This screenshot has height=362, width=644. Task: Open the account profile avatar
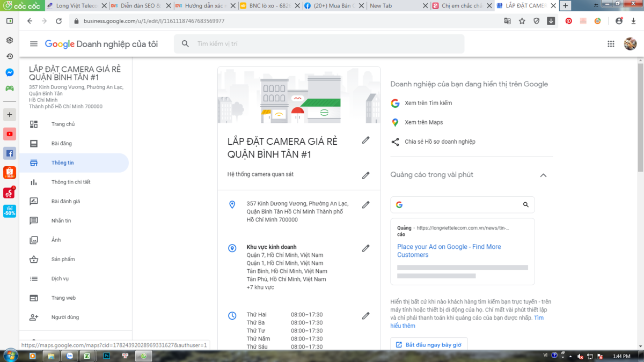[x=631, y=44]
